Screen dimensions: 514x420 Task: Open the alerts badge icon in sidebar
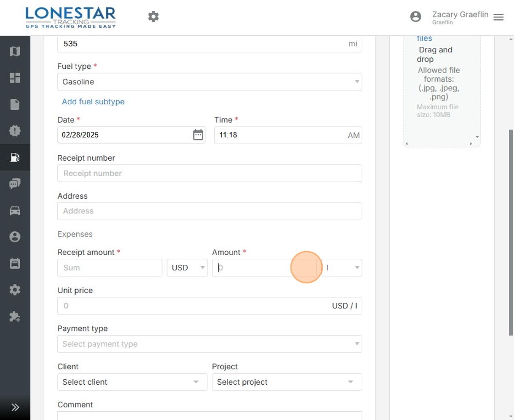(x=15, y=131)
